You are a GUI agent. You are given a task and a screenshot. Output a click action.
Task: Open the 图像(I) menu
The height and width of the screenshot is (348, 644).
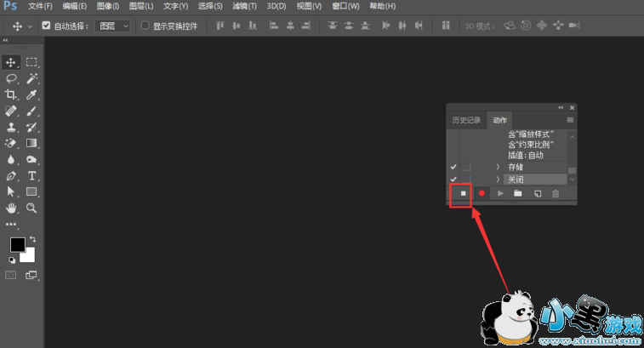108,6
